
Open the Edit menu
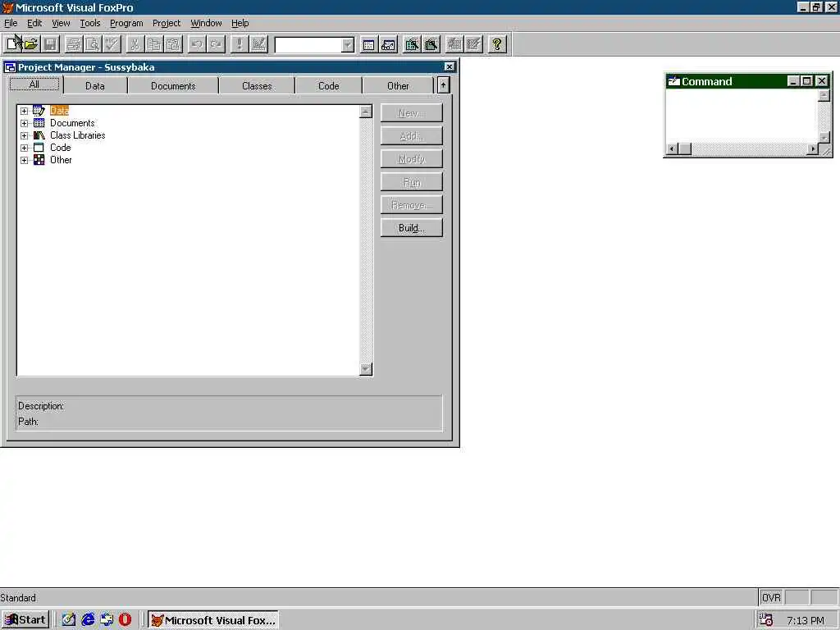click(34, 23)
